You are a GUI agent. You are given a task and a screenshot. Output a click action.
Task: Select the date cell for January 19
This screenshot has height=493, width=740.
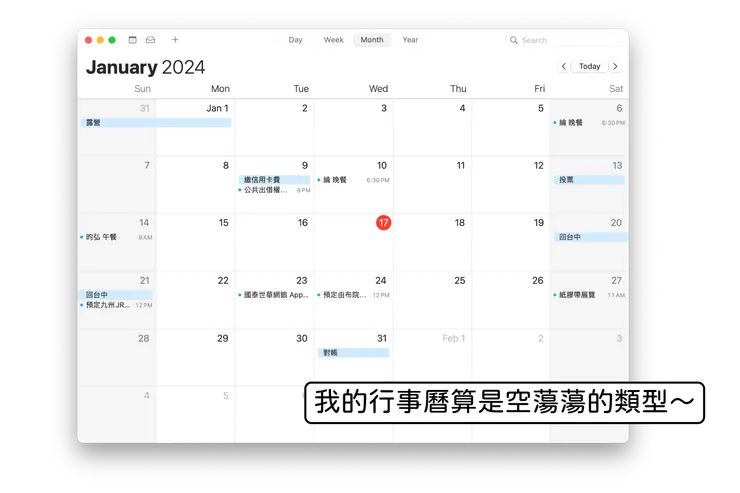click(x=510, y=242)
